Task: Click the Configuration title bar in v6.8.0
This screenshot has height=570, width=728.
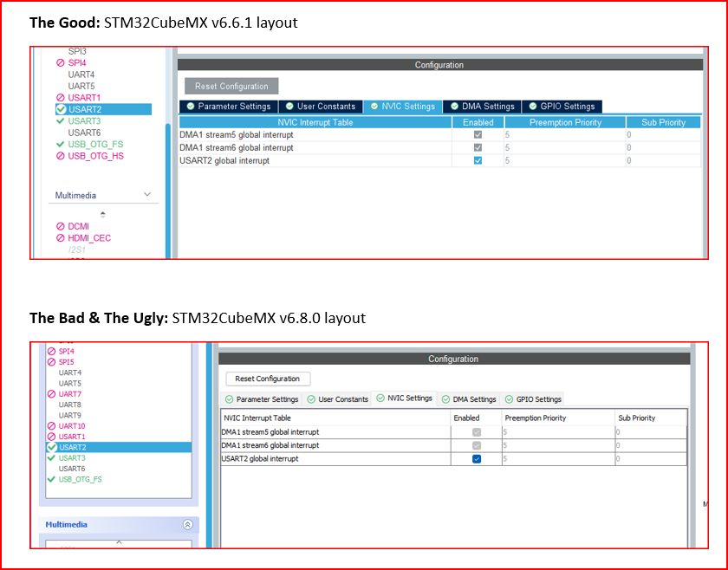Action: click(x=454, y=359)
